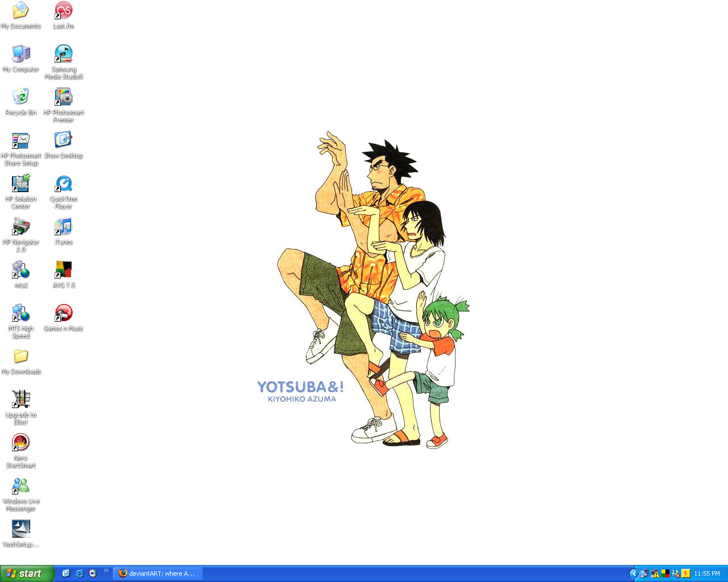This screenshot has height=582, width=728.
Task: Click the Show Desktop shortcut
Action: [64, 144]
